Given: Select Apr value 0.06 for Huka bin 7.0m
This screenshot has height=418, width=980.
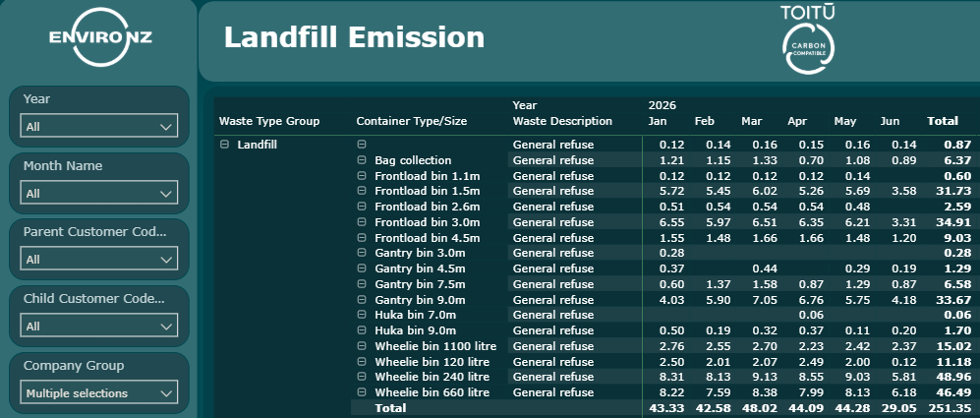Looking at the screenshot, I should pos(811,315).
